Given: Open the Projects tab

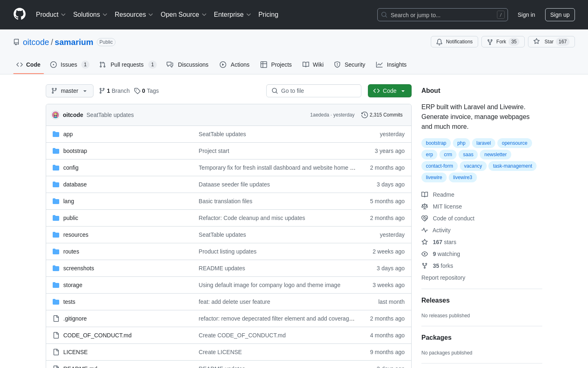Looking at the screenshot, I should [x=276, y=65].
